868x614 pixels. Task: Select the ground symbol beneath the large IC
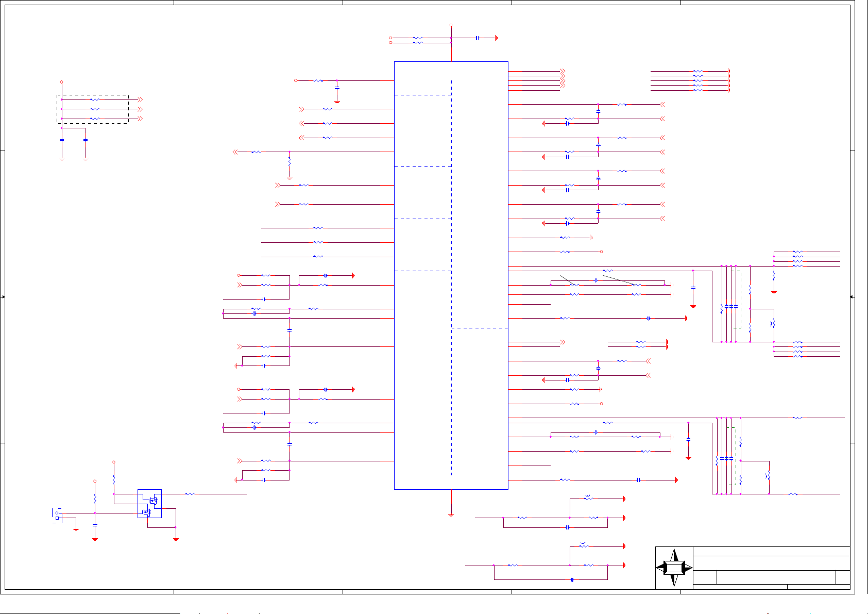point(451,515)
